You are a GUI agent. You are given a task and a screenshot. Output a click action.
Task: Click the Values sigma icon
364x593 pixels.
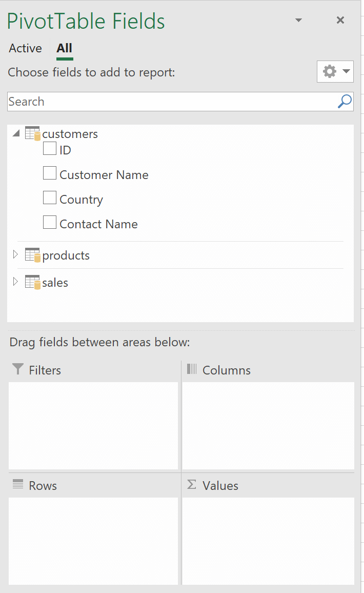192,485
